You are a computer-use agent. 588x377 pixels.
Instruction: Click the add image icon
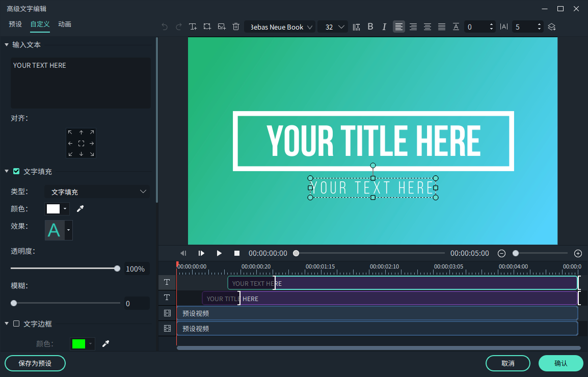[x=221, y=27]
